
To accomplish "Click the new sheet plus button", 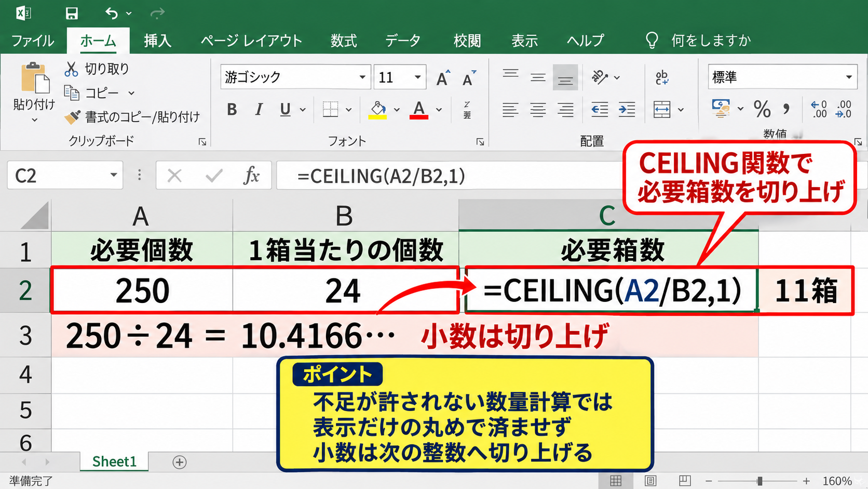I will pyautogui.click(x=180, y=462).
